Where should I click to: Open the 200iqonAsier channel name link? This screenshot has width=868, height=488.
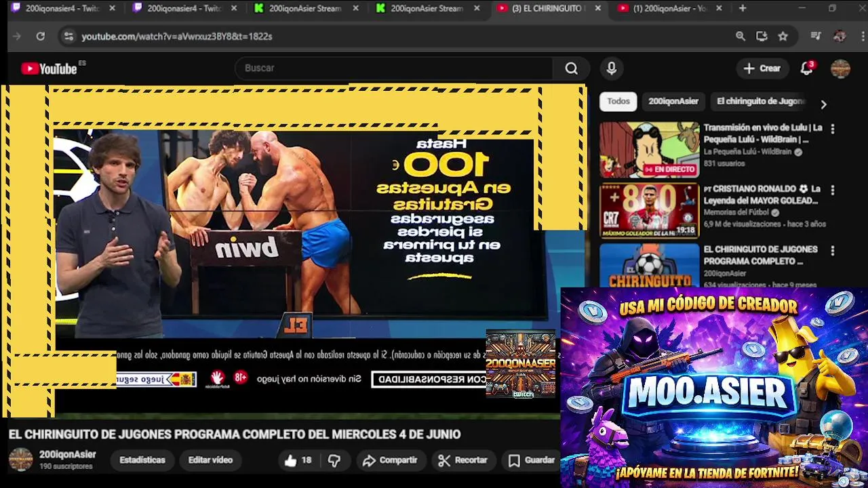68,455
